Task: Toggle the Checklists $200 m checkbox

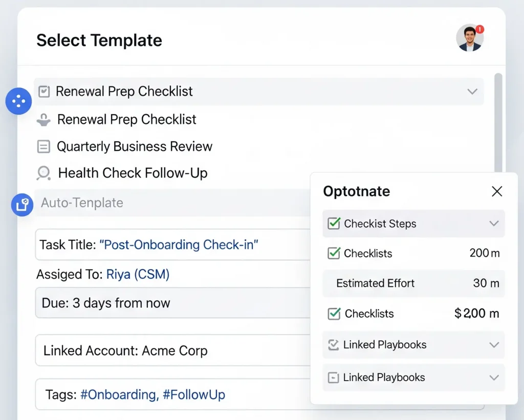Action: click(334, 314)
